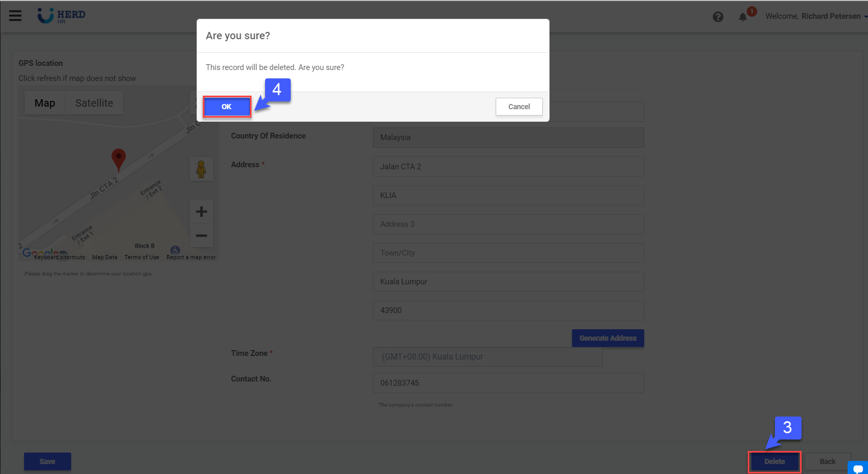
Task: Open the help question mark icon
Action: [x=718, y=17]
